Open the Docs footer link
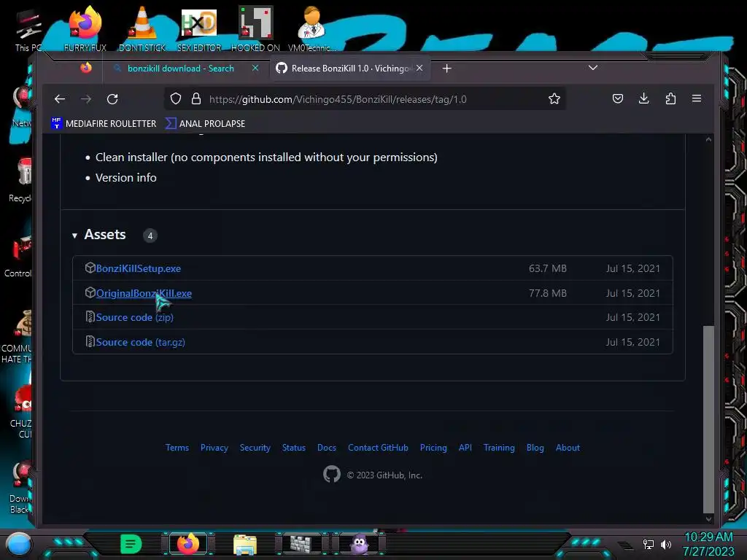Screen dimensions: 747x560 pos(326,448)
